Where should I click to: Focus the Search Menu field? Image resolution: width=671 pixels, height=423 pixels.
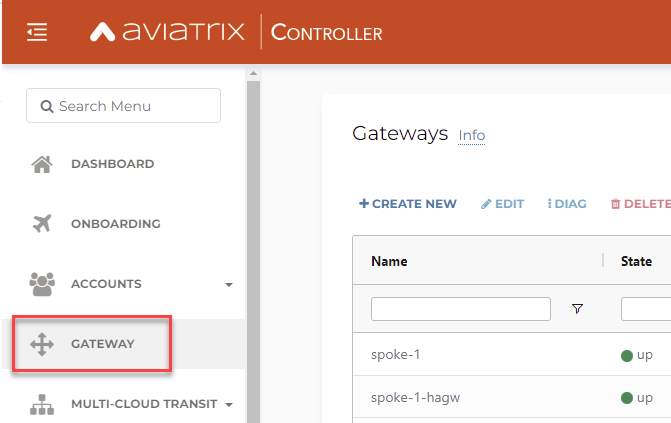[123, 106]
